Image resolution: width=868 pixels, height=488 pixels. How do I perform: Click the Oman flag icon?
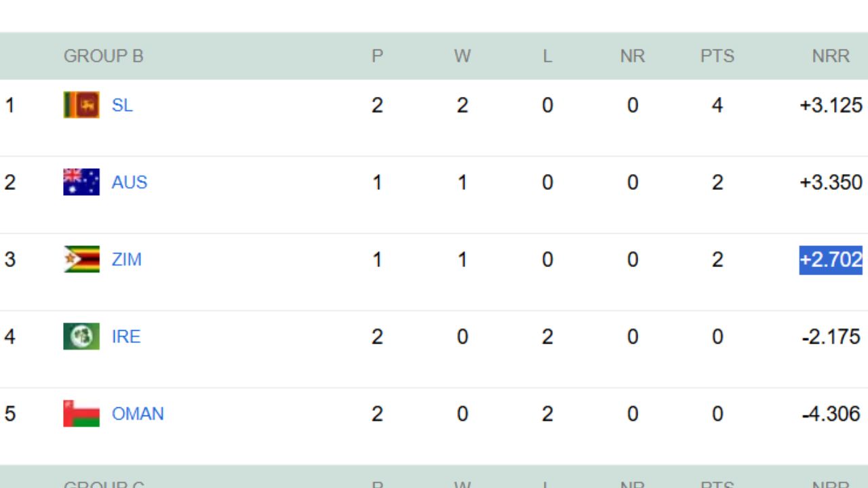pos(81,414)
